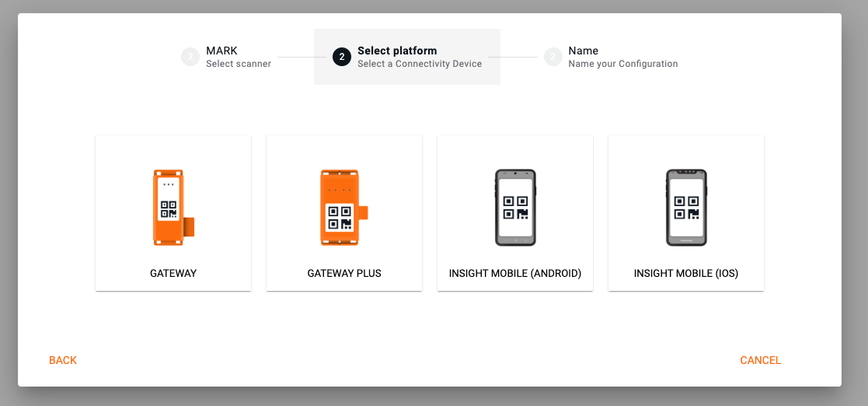Click 'Name your Configuration' subtitle text
This screenshot has width=868, height=406.
coord(623,64)
